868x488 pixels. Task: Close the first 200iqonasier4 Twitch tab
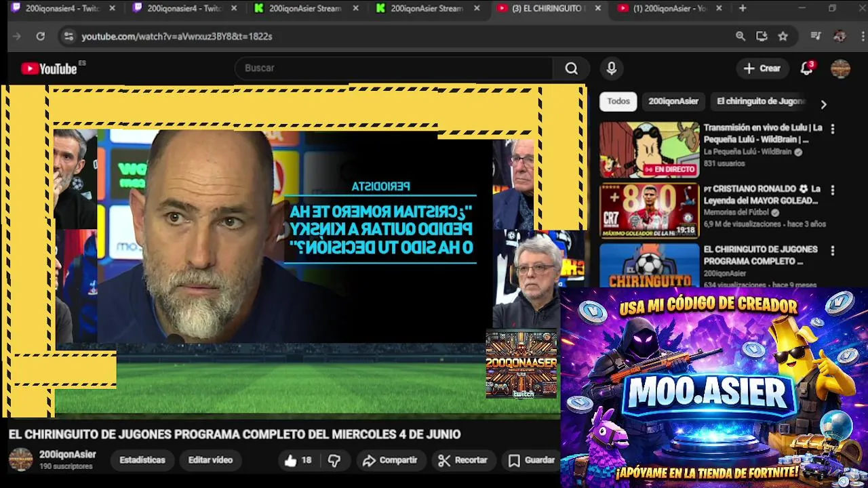[x=112, y=8]
